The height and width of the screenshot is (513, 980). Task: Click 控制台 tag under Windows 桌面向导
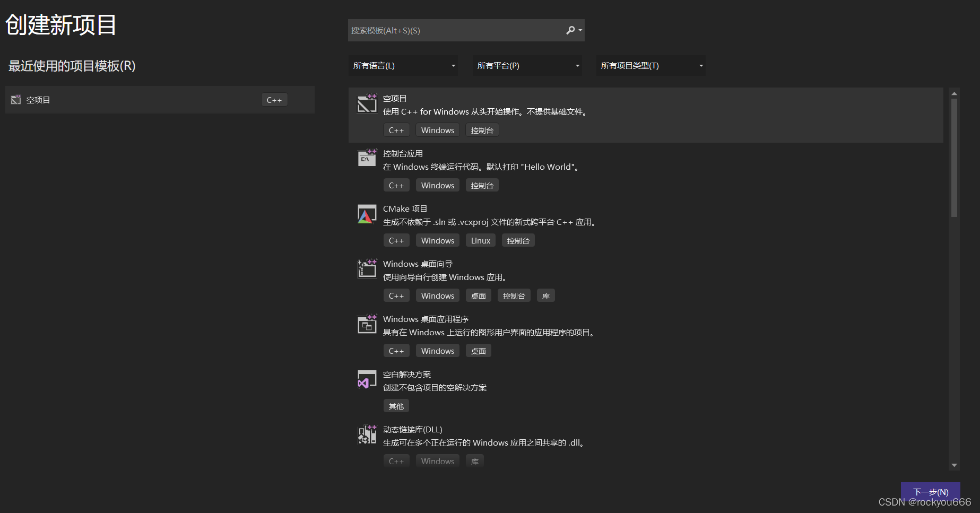[x=514, y=295]
